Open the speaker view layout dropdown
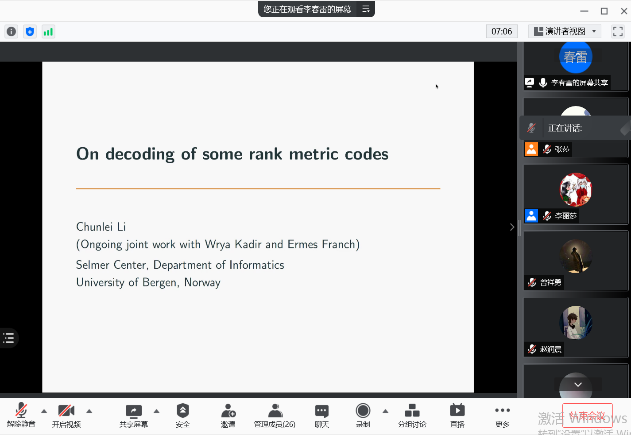 click(x=566, y=31)
